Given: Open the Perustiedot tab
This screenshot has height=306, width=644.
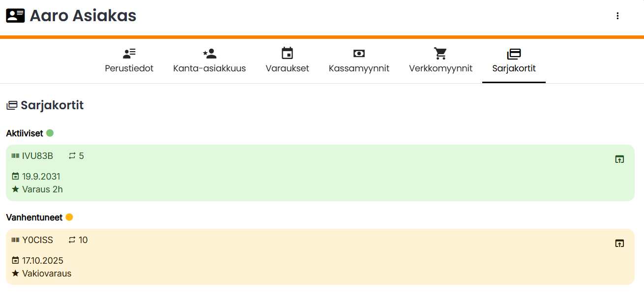Looking at the screenshot, I should coord(129,61).
